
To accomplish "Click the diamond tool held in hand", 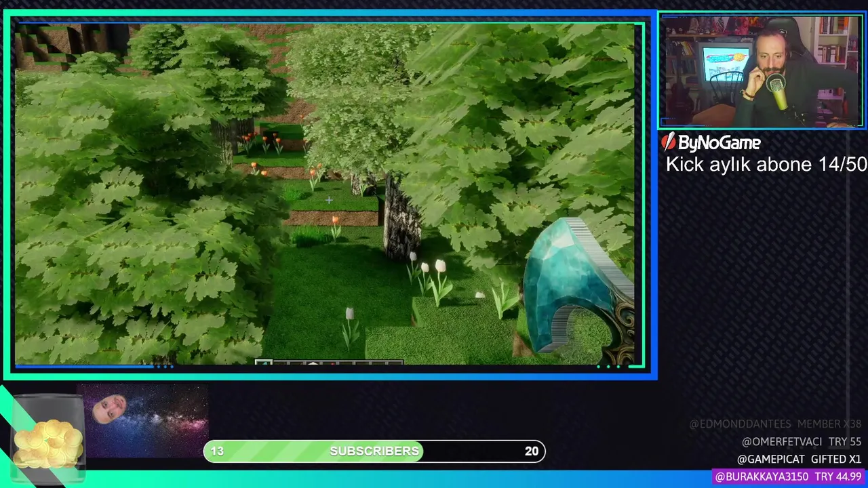I will point(578,291).
